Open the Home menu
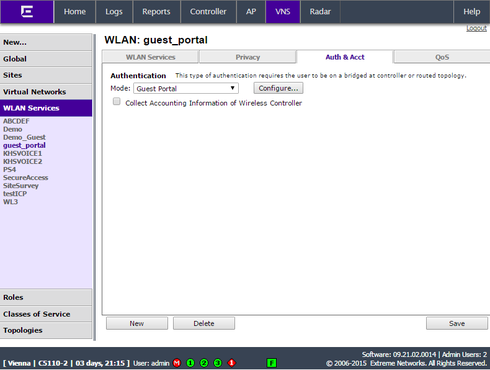This screenshot has width=490, height=370. pyautogui.click(x=75, y=12)
